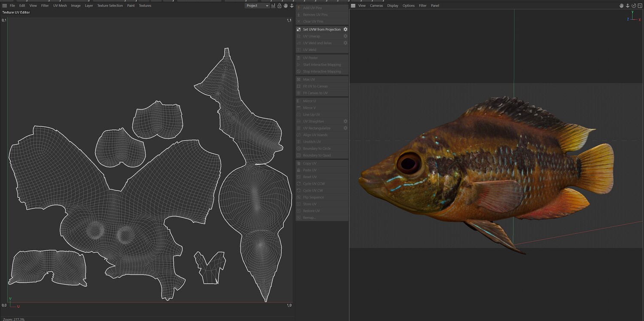Open the gear settings beside UV Rectangularize

pos(345,128)
